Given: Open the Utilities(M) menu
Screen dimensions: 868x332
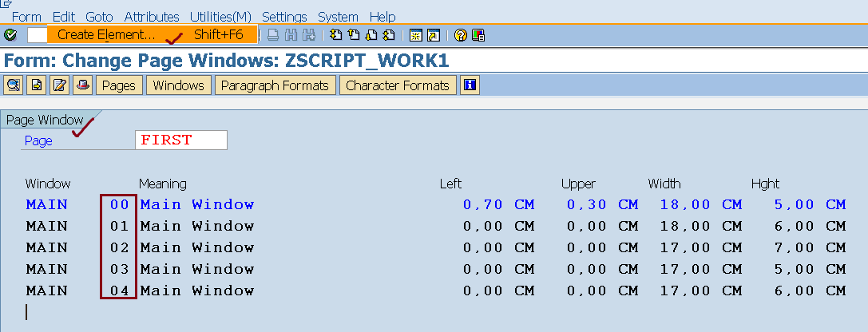Looking at the screenshot, I should (220, 17).
